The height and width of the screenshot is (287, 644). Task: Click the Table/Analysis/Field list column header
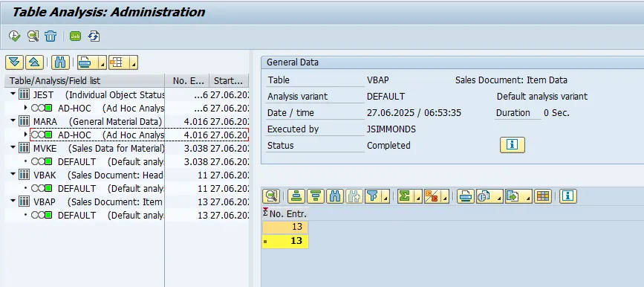point(85,80)
